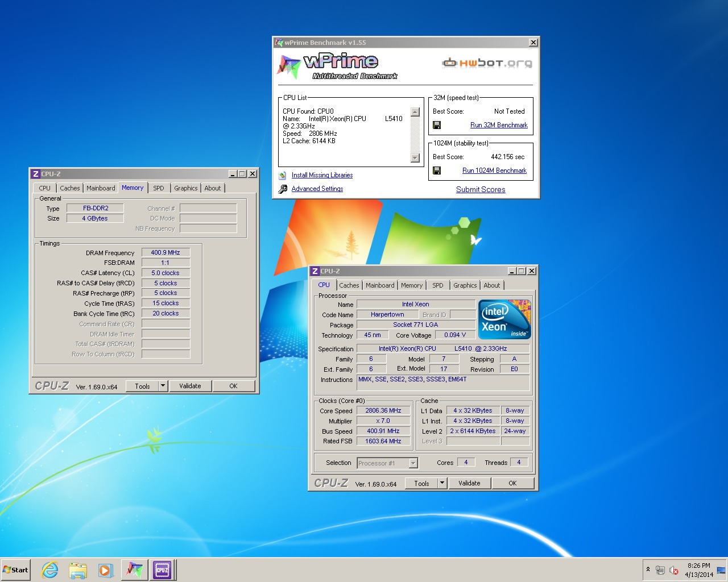728x582 pixels.
Task: Click the wPrime title bar icon
Action: pos(279,42)
